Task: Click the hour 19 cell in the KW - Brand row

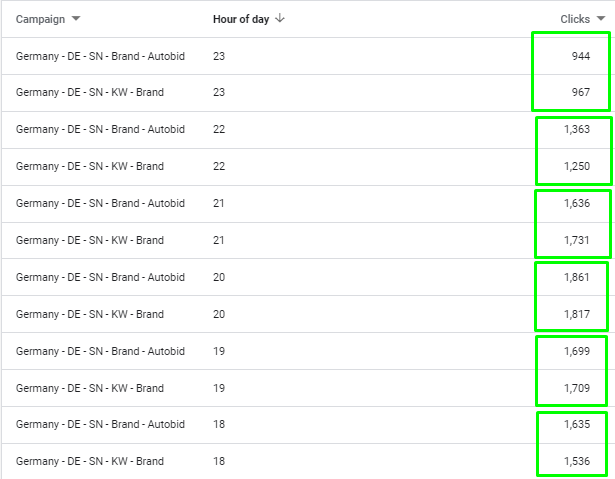Action: click(219, 388)
